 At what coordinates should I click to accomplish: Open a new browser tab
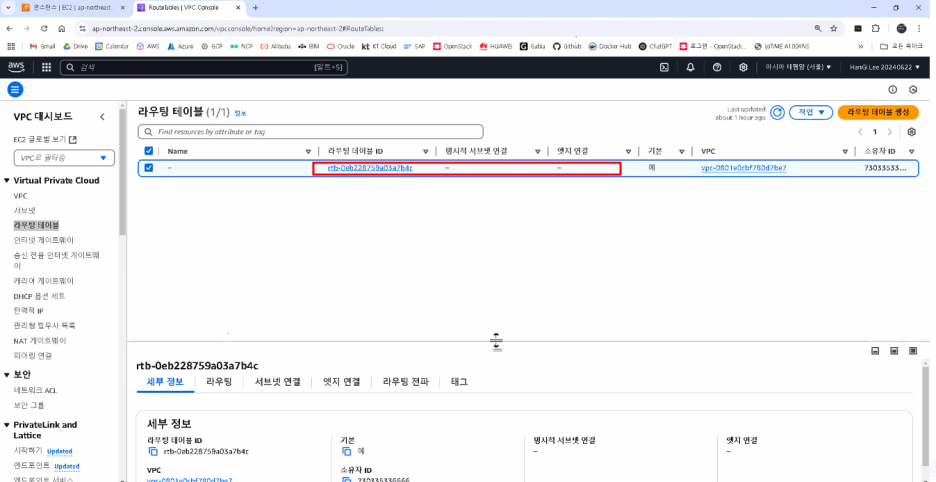coord(255,8)
